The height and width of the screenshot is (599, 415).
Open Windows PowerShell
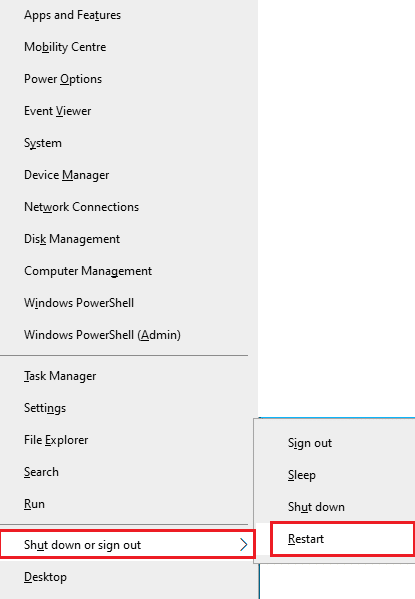128,303
